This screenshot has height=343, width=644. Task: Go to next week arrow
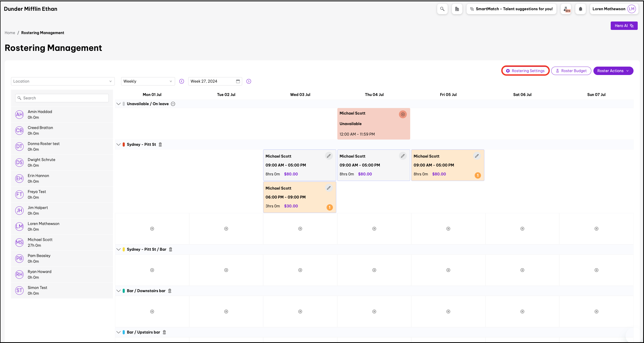(249, 81)
